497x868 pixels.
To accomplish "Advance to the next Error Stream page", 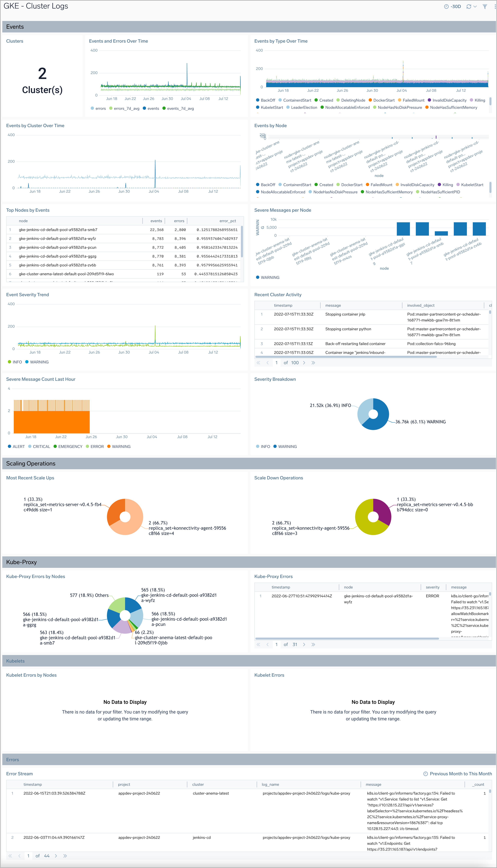I will (x=56, y=856).
